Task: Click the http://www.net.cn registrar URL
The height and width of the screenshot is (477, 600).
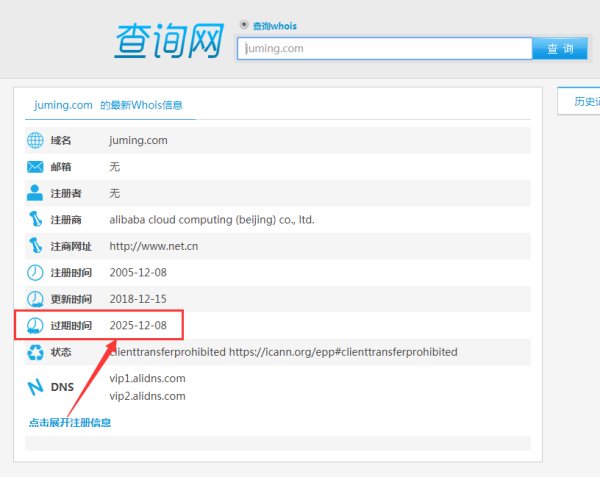Action: pyautogui.click(x=154, y=246)
